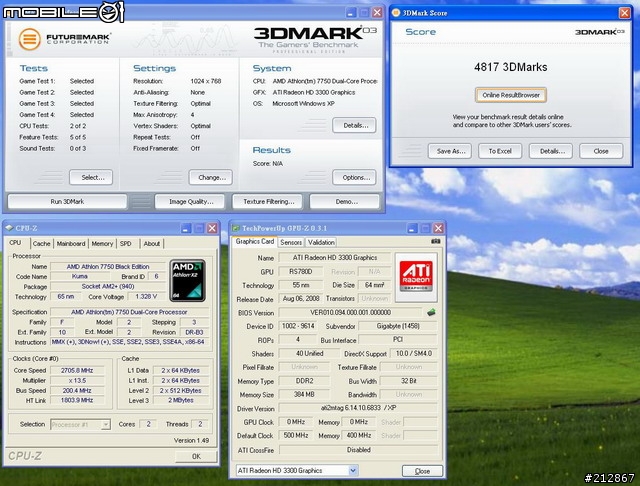Click the Demo button
640x486 pixels.
346,202
